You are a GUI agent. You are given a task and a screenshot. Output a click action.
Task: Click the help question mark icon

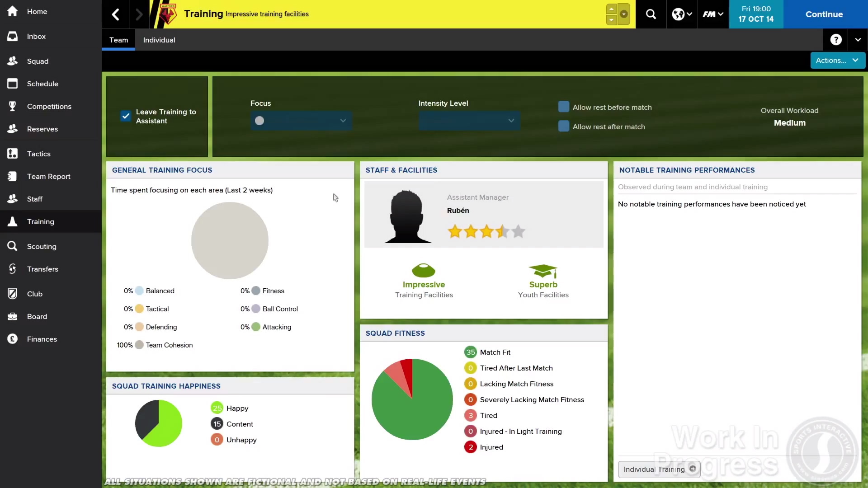pos(836,40)
